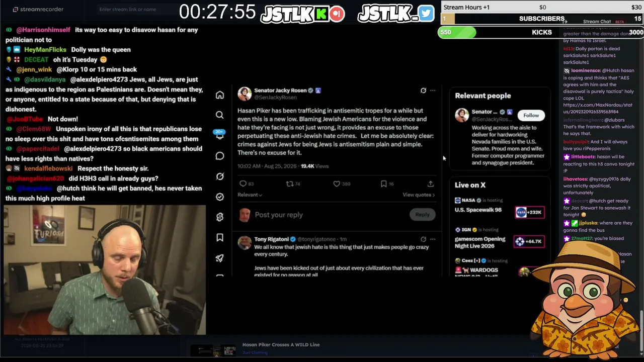Open the X messages chat bubble icon

[220, 156]
